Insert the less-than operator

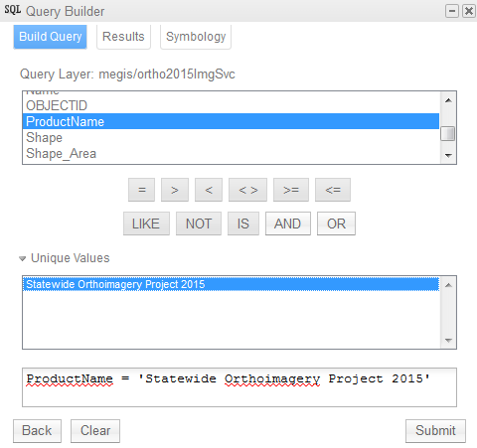pyautogui.click(x=209, y=190)
